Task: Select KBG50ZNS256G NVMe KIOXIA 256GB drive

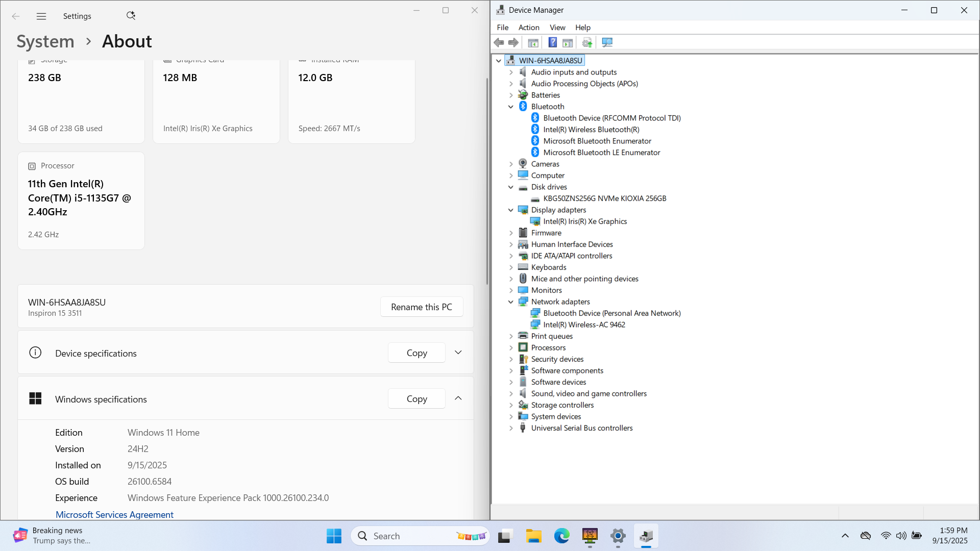Action: point(605,198)
